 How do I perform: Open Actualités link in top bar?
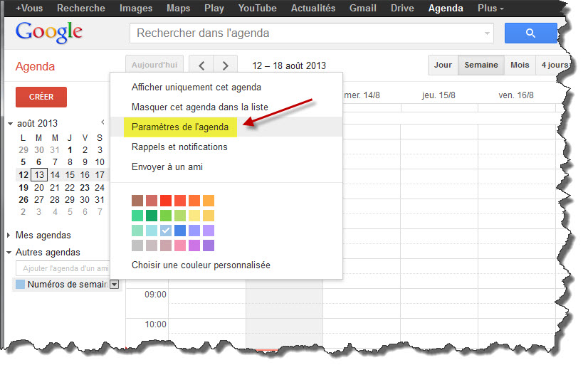[313, 9]
